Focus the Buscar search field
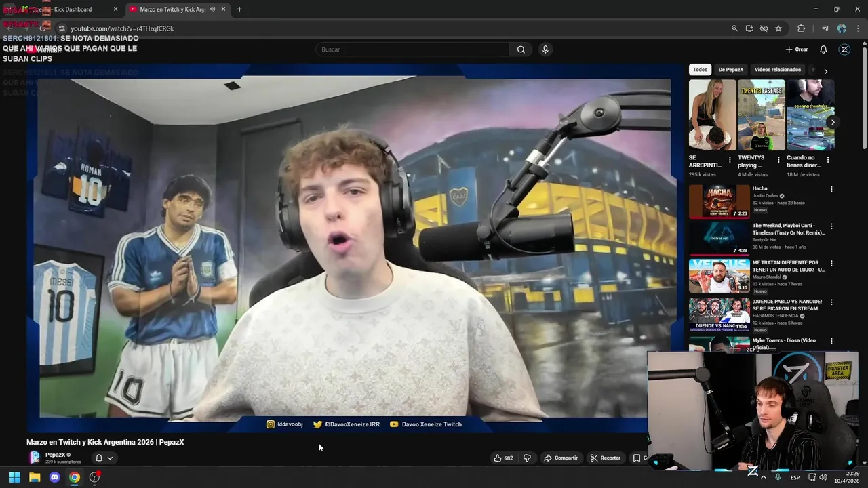Image resolution: width=868 pixels, height=488 pixels. tap(412, 49)
